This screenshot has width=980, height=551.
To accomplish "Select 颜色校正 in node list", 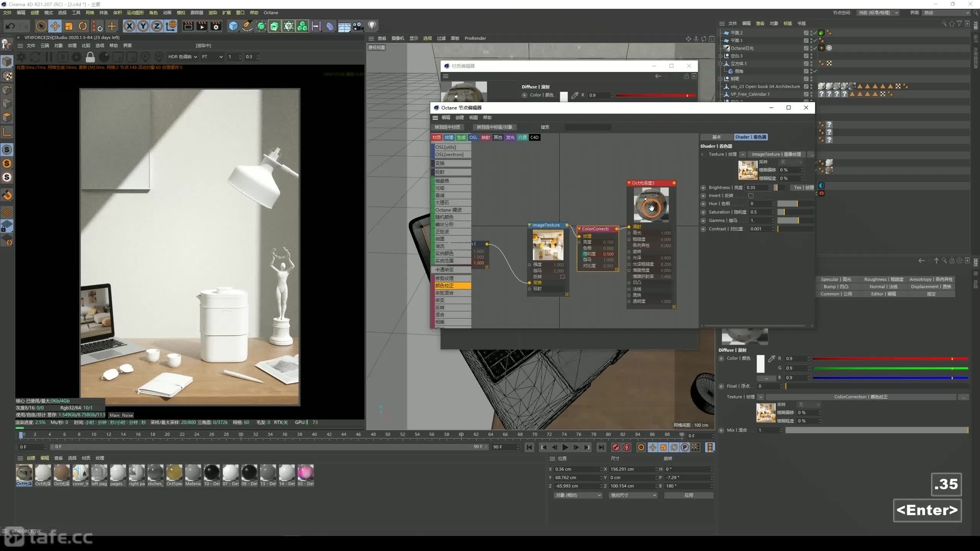I will tap(451, 286).
